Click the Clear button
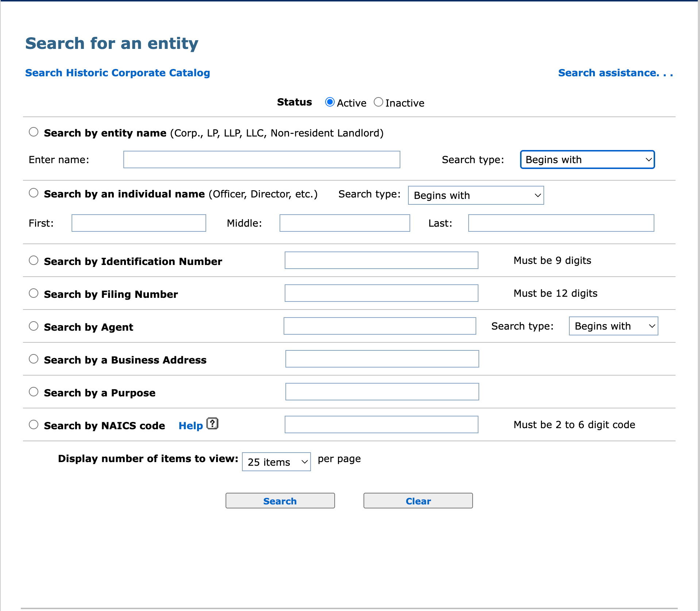The image size is (700, 611). [x=418, y=501]
